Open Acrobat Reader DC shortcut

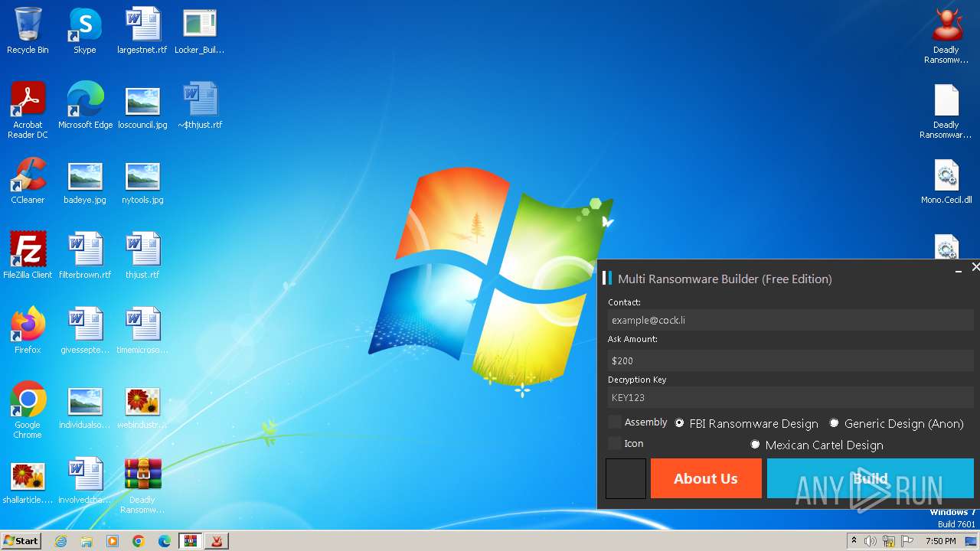point(28,111)
